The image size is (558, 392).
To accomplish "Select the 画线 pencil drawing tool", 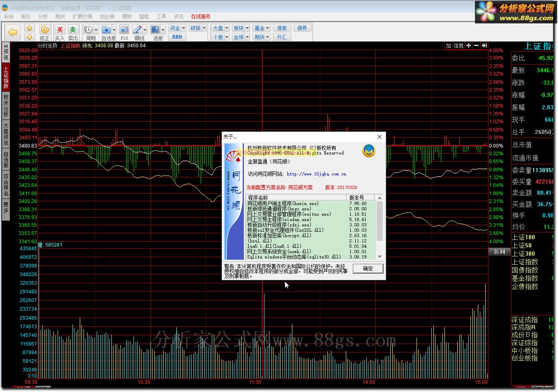I will point(137,30).
